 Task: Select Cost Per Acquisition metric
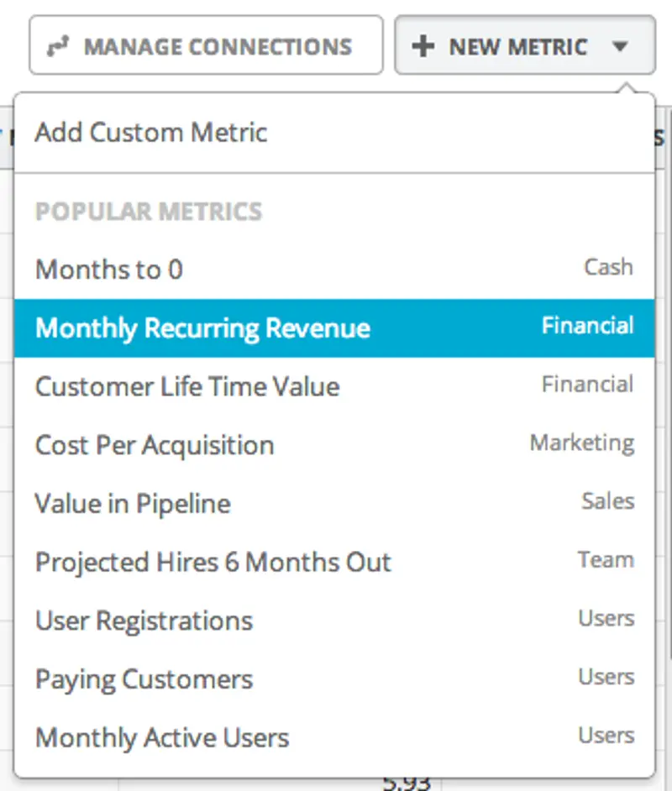pyautogui.click(x=155, y=445)
